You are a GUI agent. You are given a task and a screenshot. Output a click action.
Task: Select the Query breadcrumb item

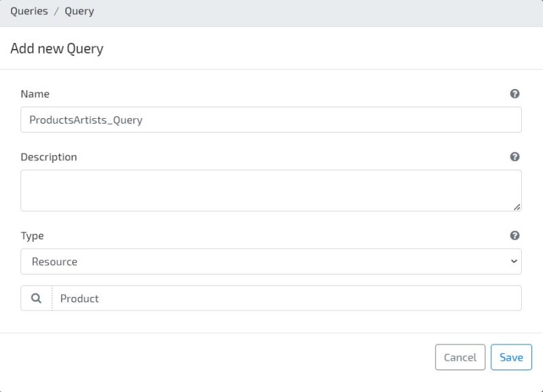pos(80,12)
